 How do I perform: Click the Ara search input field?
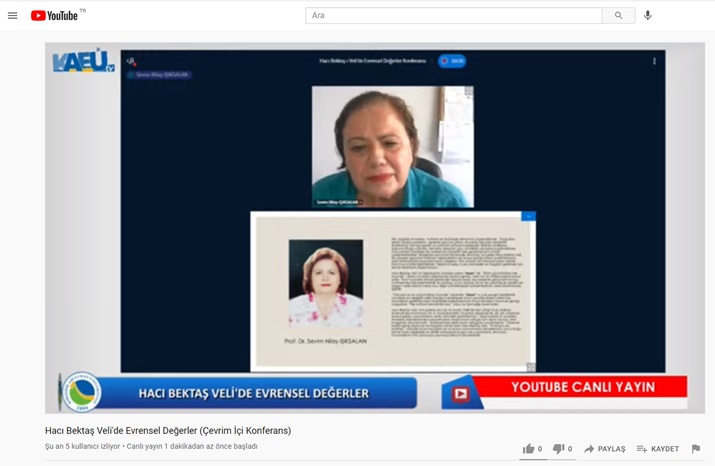pos(453,16)
